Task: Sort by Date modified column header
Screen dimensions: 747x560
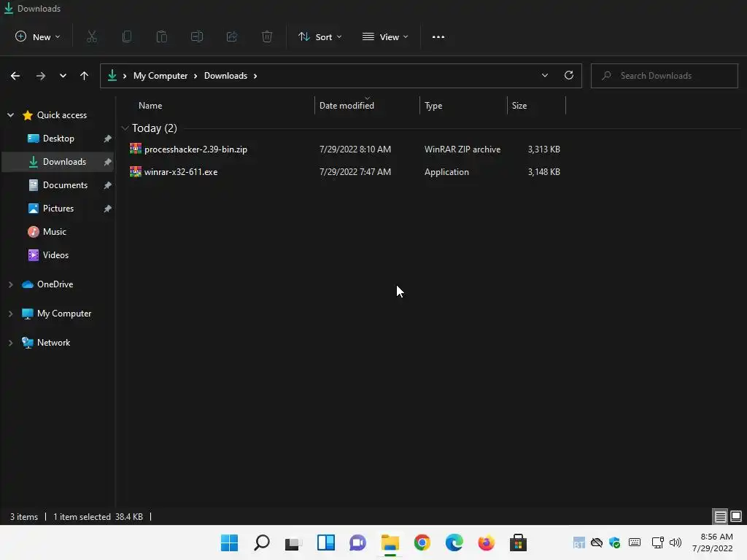Action: click(347, 106)
